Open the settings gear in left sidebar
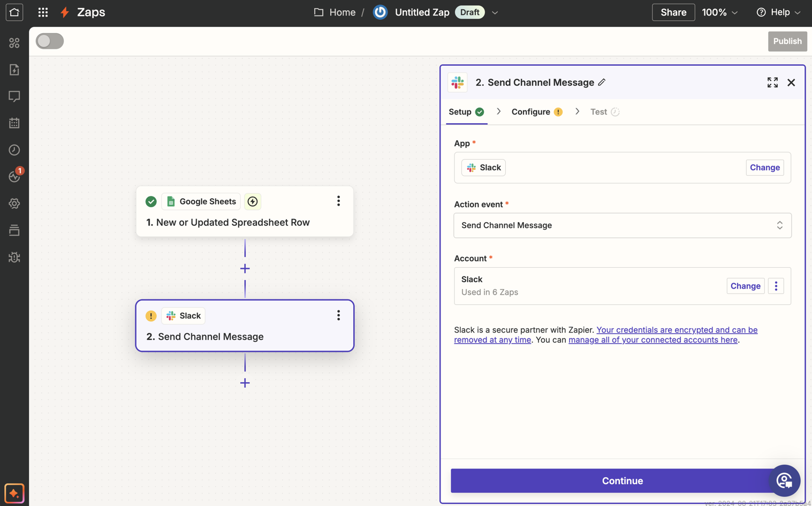This screenshot has width=812, height=506. (x=14, y=203)
